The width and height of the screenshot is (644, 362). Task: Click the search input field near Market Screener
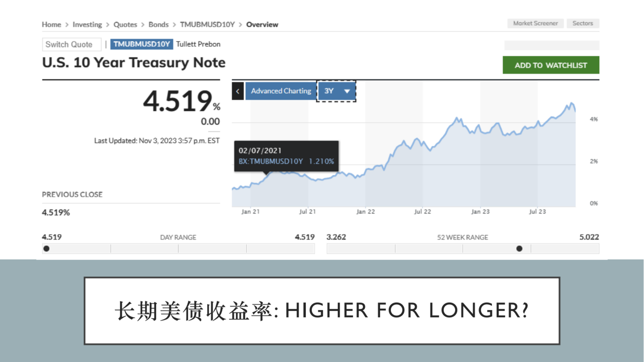point(551,45)
